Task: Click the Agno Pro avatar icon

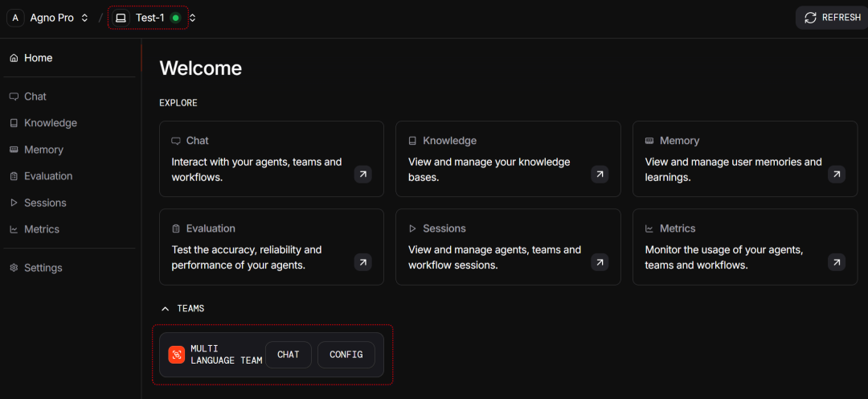Action: pyautogui.click(x=15, y=18)
